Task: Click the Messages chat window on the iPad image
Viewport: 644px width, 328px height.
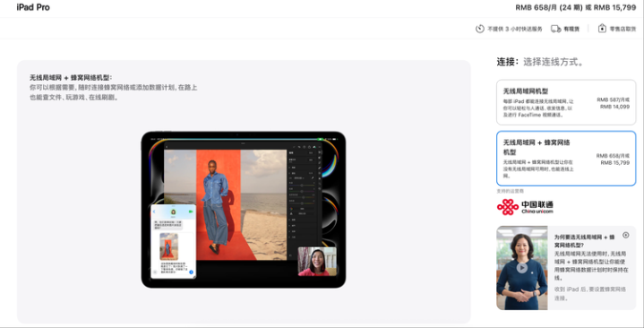Action: coord(173,241)
